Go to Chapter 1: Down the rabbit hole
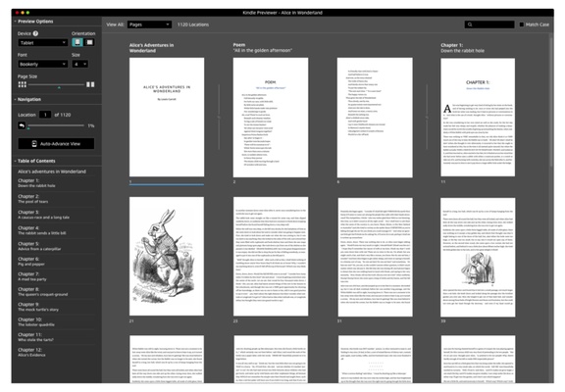Viewport: 565px width, 392px height. coord(36,183)
